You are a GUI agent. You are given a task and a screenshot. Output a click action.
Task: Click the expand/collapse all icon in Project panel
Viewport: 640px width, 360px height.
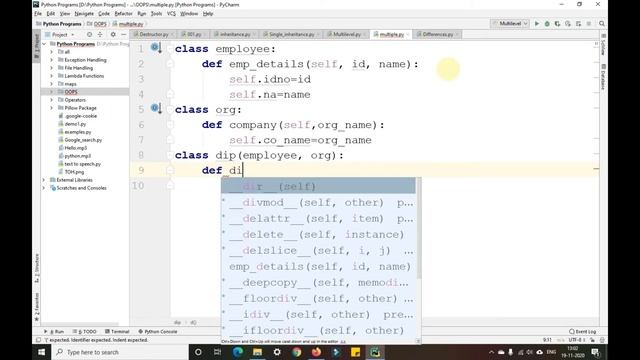pyautogui.click(x=100, y=35)
